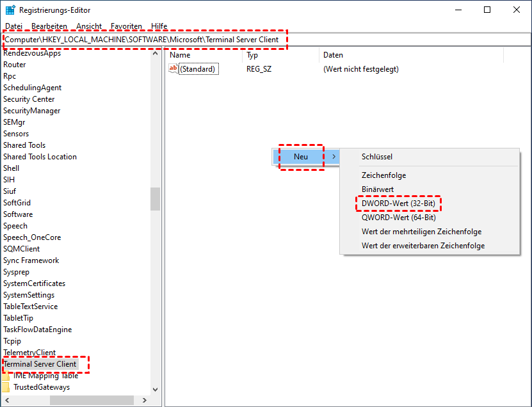
Task: Click the tree scrollbar down arrow
Action: point(155,389)
